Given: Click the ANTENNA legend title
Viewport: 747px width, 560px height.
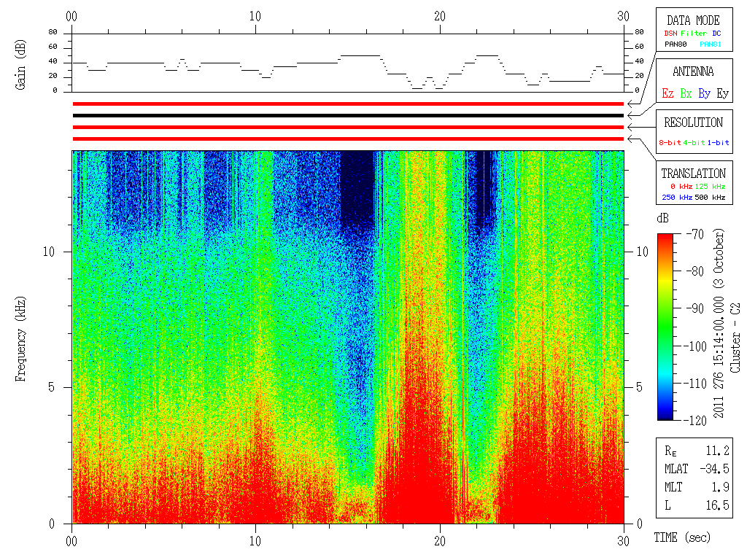Looking at the screenshot, I should pyautogui.click(x=693, y=71).
